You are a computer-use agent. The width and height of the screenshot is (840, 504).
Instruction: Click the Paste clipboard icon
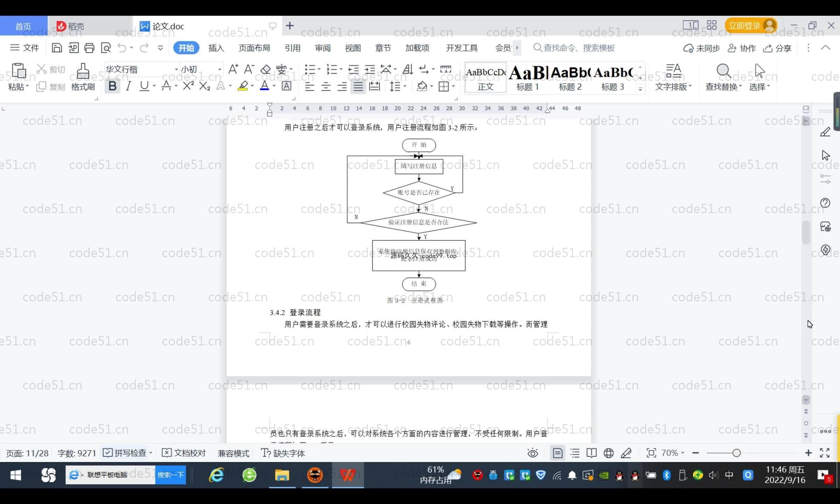click(19, 71)
